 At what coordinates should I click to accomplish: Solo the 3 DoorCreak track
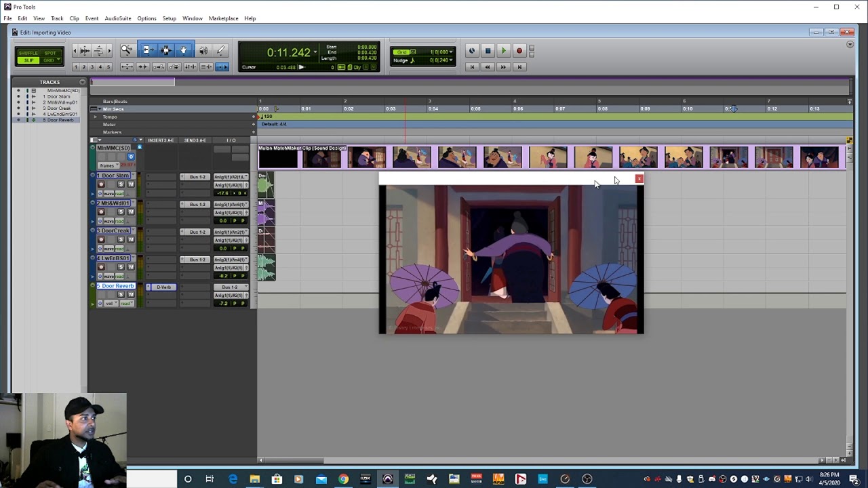pyautogui.click(x=121, y=239)
